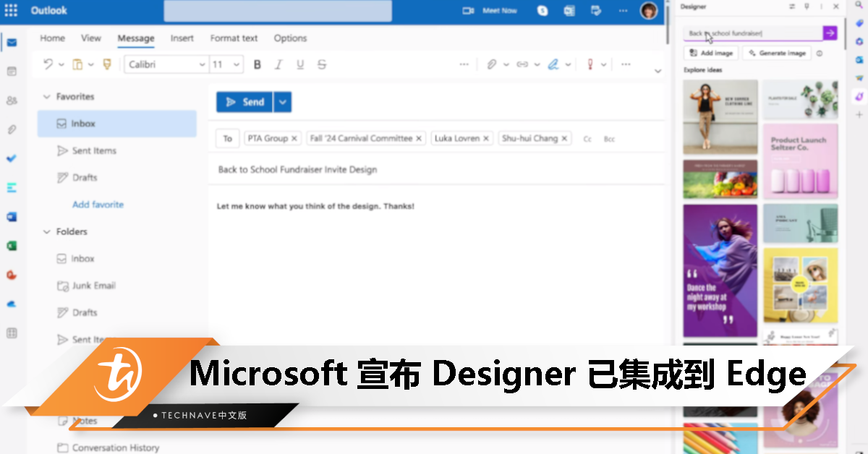Click Add image in Designer
868x454 pixels.
click(712, 53)
